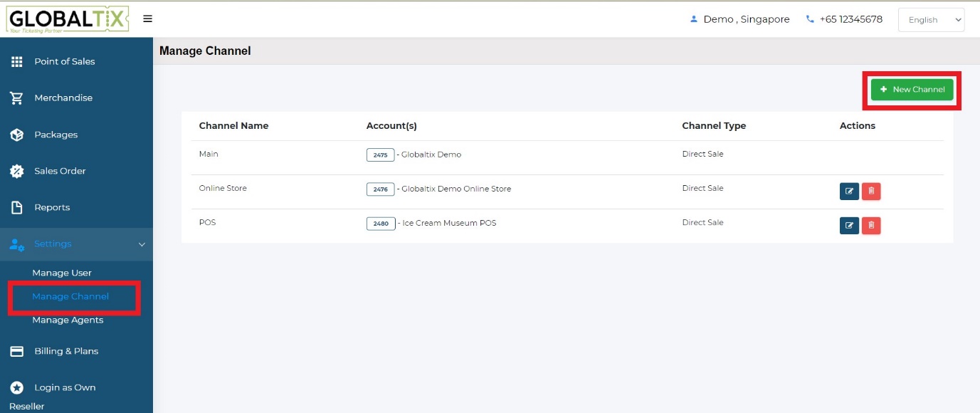Toggle the hamburger sidebar menu icon
This screenshot has width=980, height=413.
pos(147,19)
